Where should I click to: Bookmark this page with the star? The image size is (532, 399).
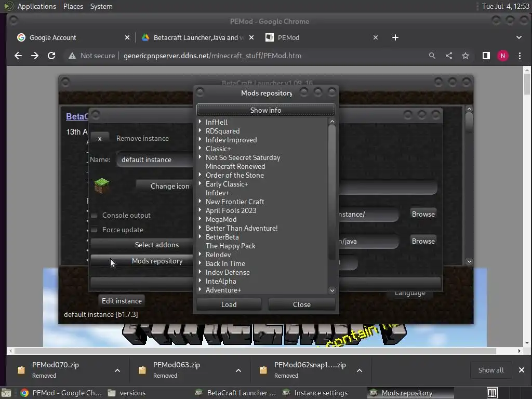(x=465, y=56)
